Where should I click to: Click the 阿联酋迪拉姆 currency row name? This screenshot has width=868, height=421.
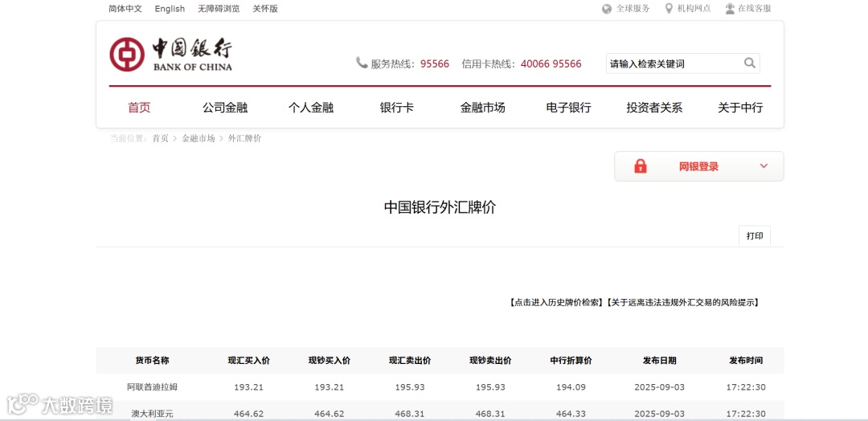(152, 386)
